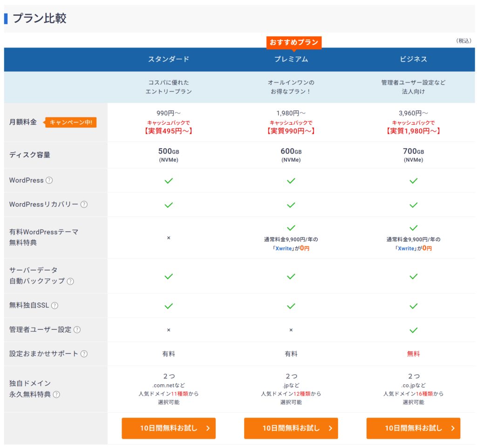The image size is (477, 448).
Task: Select スタンダード plan column header
Action: (x=169, y=59)
